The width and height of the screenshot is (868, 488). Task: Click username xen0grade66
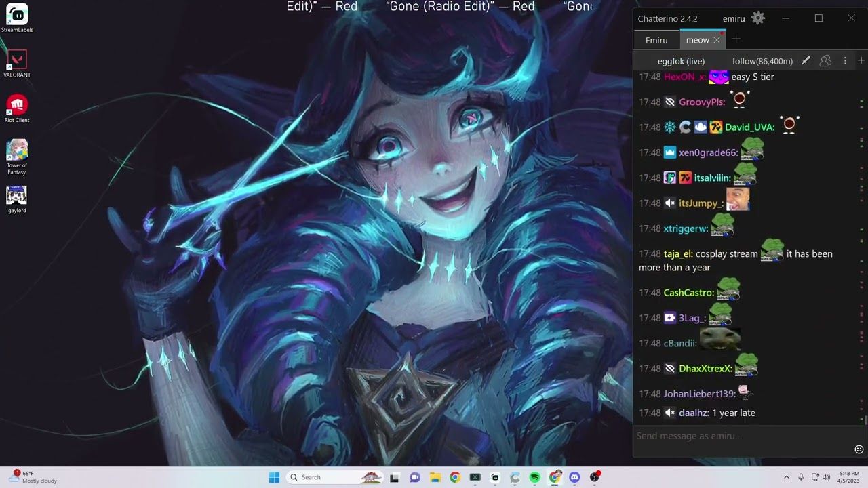click(x=709, y=152)
